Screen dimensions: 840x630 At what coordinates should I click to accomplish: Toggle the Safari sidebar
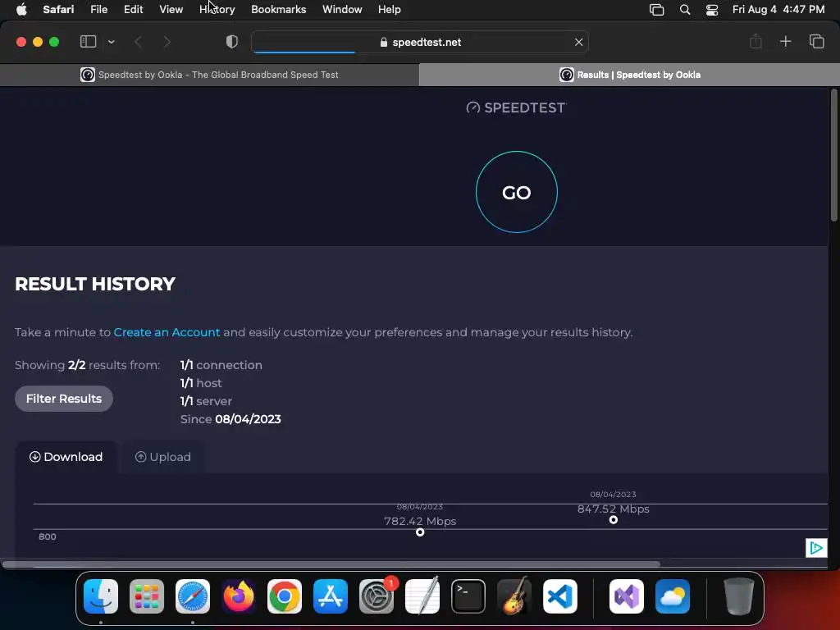pyautogui.click(x=88, y=42)
